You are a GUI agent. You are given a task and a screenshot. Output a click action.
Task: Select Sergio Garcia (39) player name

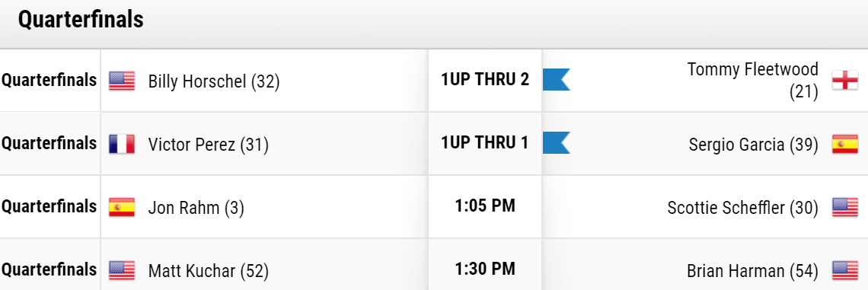point(754,145)
